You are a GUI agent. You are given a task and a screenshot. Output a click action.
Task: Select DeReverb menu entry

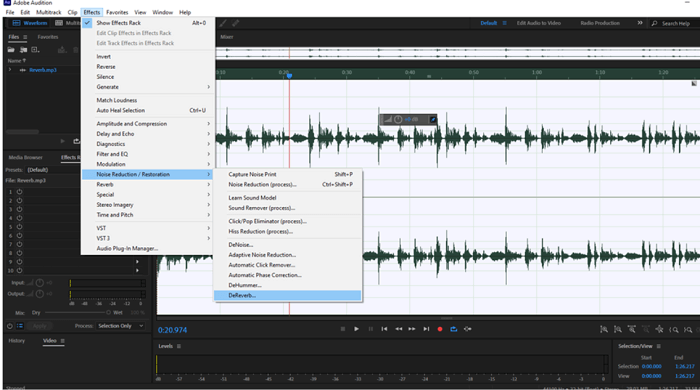[288, 295]
